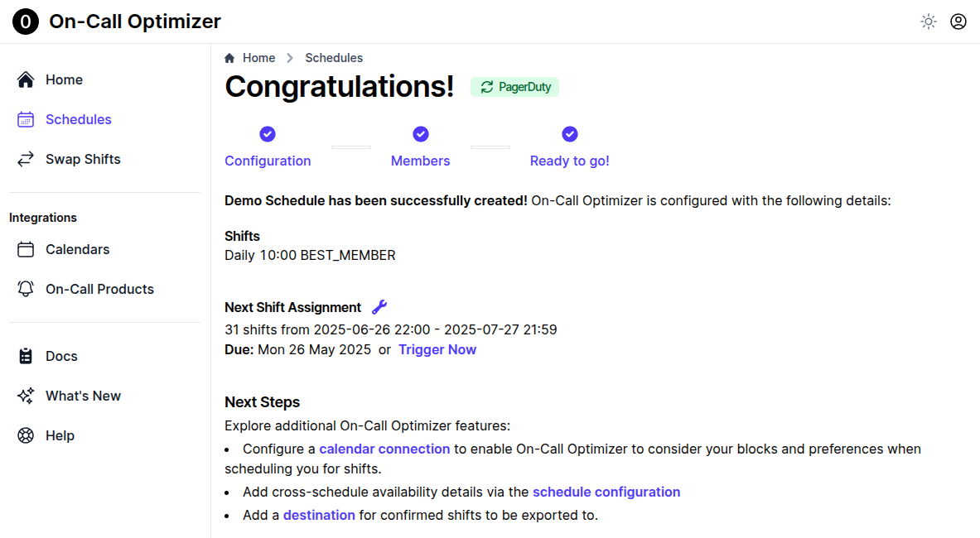Image resolution: width=980 pixels, height=538 pixels.
Task: Open the user account profile icon
Action: click(x=958, y=22)
